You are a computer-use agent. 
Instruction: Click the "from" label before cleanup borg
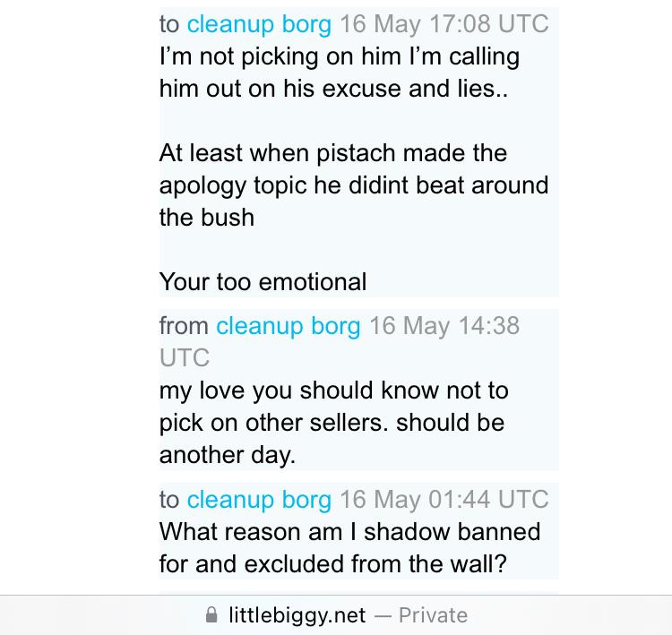pyautogui.click(x=184, y=325)
